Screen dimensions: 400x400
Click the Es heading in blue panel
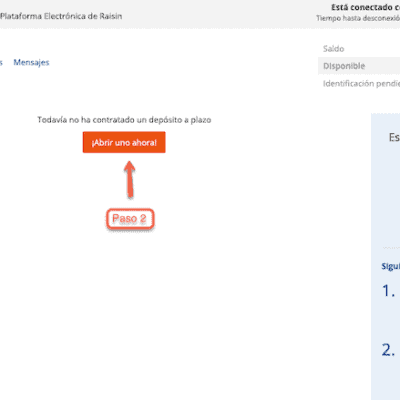[x=394, y=137]
